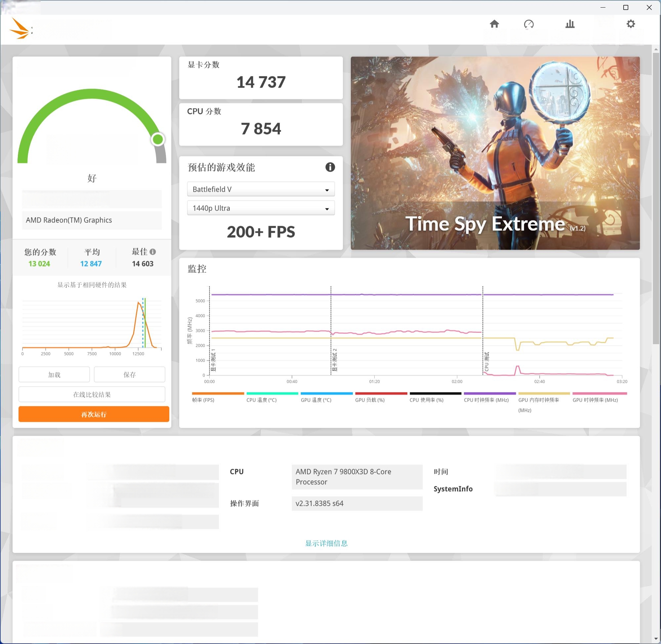661x644 pixels.
Task: Click the scrollbar up arrow
Action: tap(656, 49)
